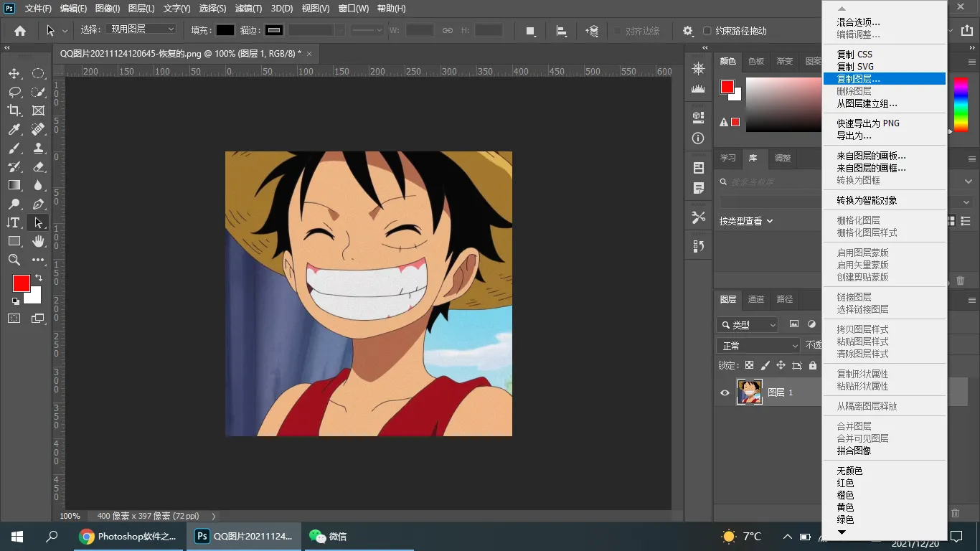This screenshot has height=551, width=980.
Task: Select the Brush tool
Action: click(x=14, y=148)
